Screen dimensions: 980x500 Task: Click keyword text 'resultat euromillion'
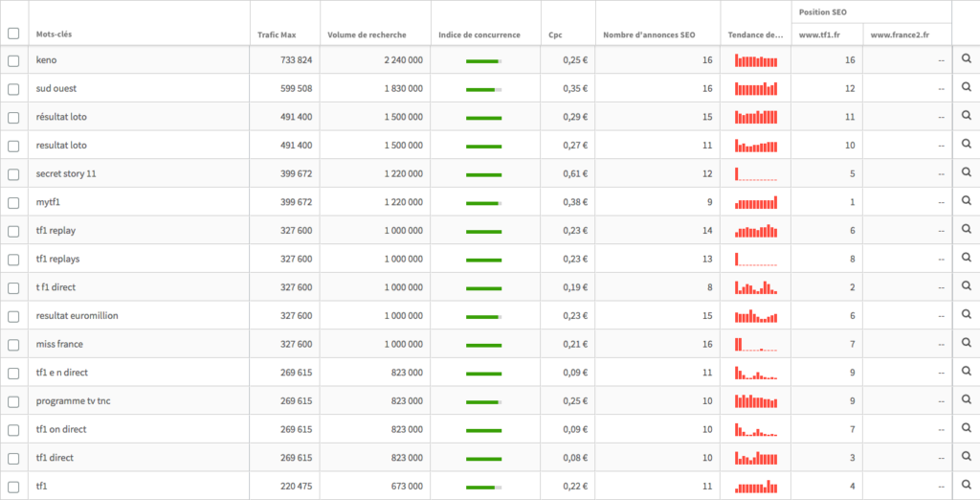[x=77, y=315]
